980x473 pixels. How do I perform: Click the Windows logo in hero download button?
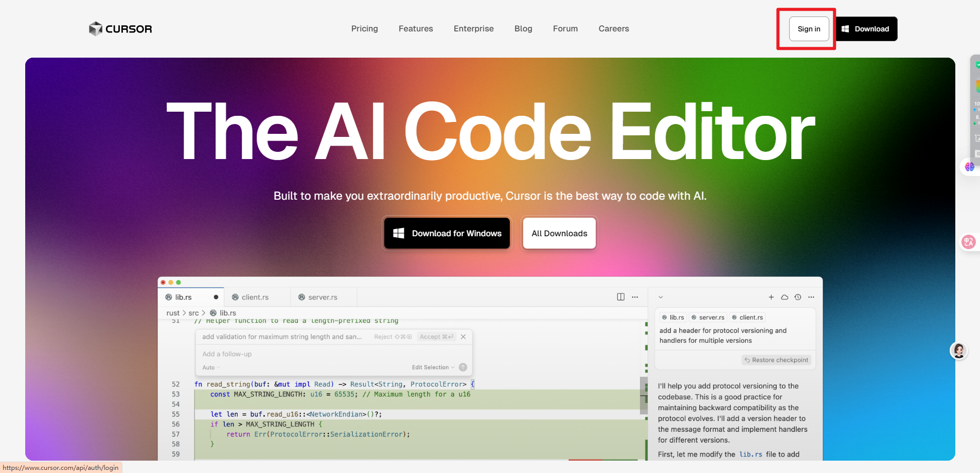(399, 233)
